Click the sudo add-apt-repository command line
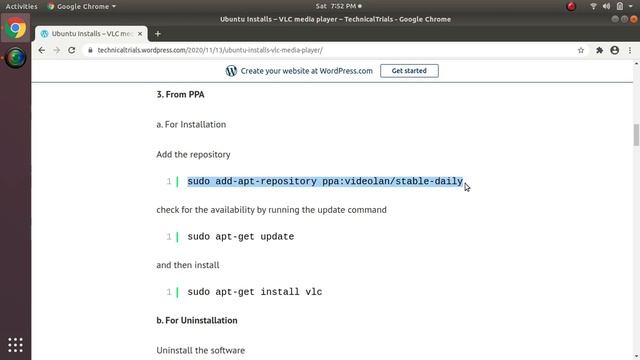The image size is (640, 360). point(325,181)
